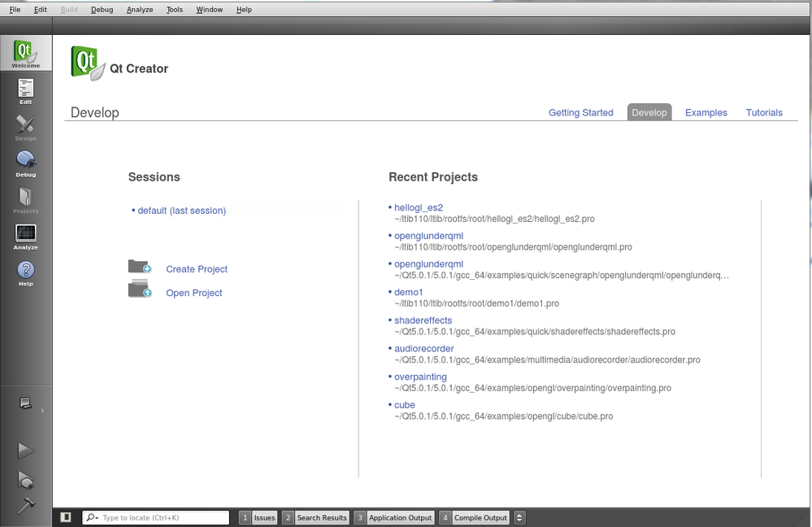Screen dimensions: 812x527
Task: Expand the output pane selector arrows
Action: click(520, 517)
